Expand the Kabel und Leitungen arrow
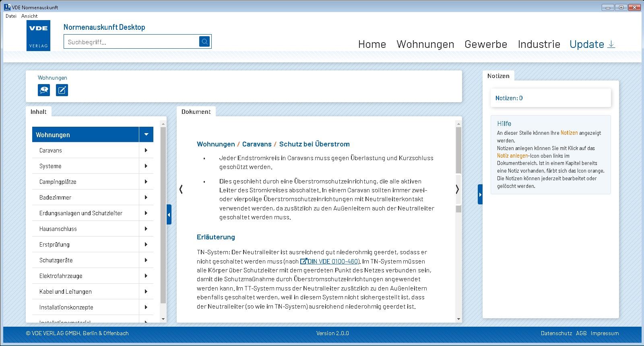Viewport: 644px width, 346px height. tap(146, 291)
